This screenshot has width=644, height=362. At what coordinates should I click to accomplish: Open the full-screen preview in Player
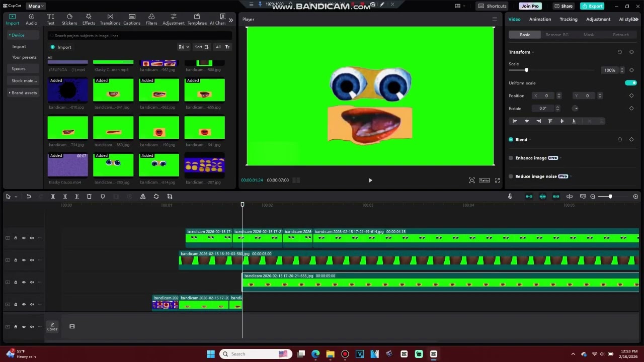click(497, 180)
